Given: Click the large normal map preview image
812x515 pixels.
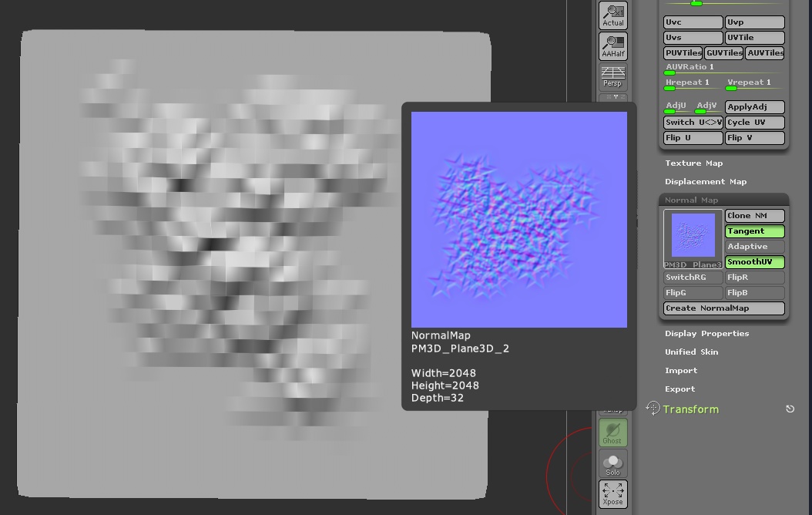Looking at the screenshot, I should (519, 220).
